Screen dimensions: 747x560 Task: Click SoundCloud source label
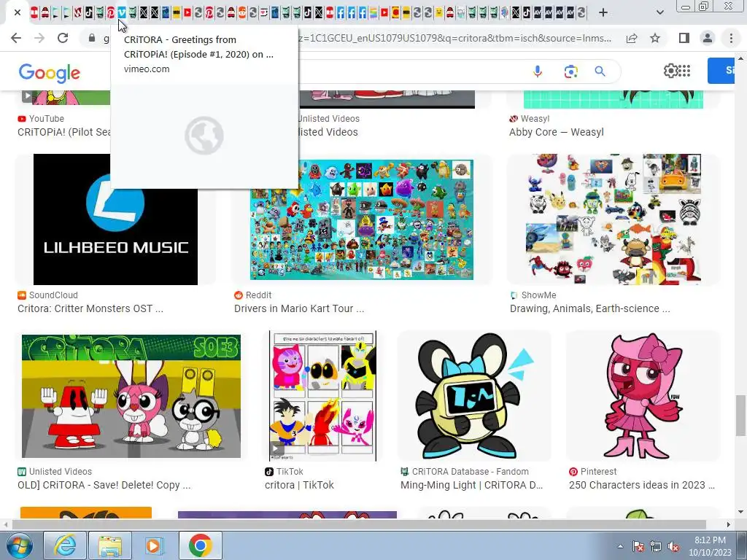53,295
